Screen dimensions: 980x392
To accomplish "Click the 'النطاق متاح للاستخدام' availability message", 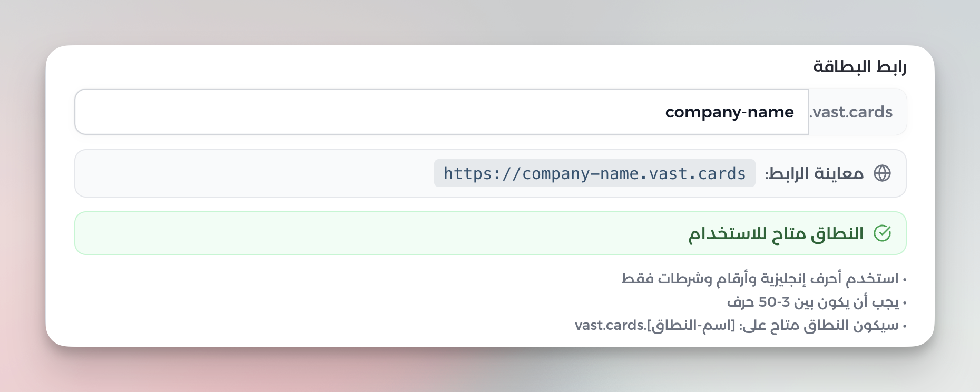I will pyautogui.click(x=776, y=233).
